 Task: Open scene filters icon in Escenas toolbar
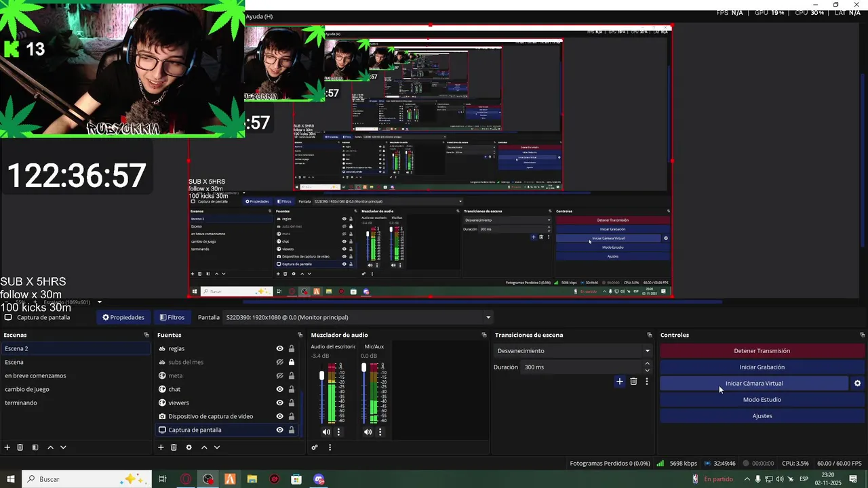click(x=35, y=447)
